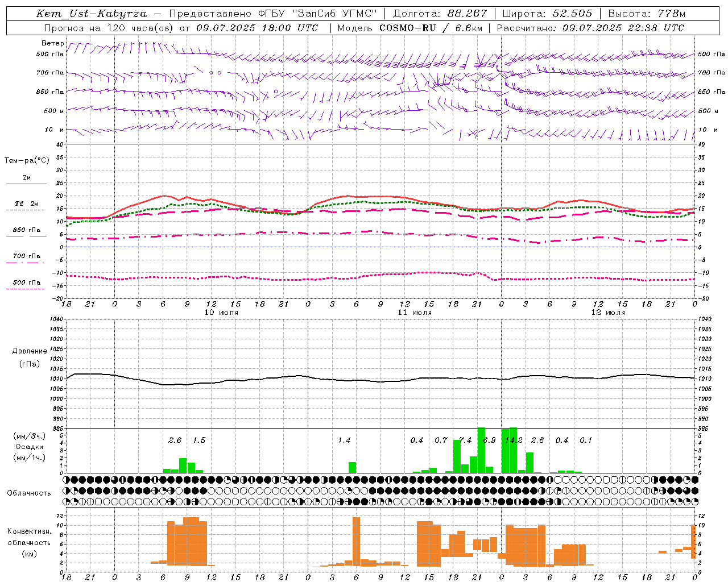The width and height of the screenshot is (728, 582).
Task: Click the Td 2м legend entry
Action: tap(26, 203)
